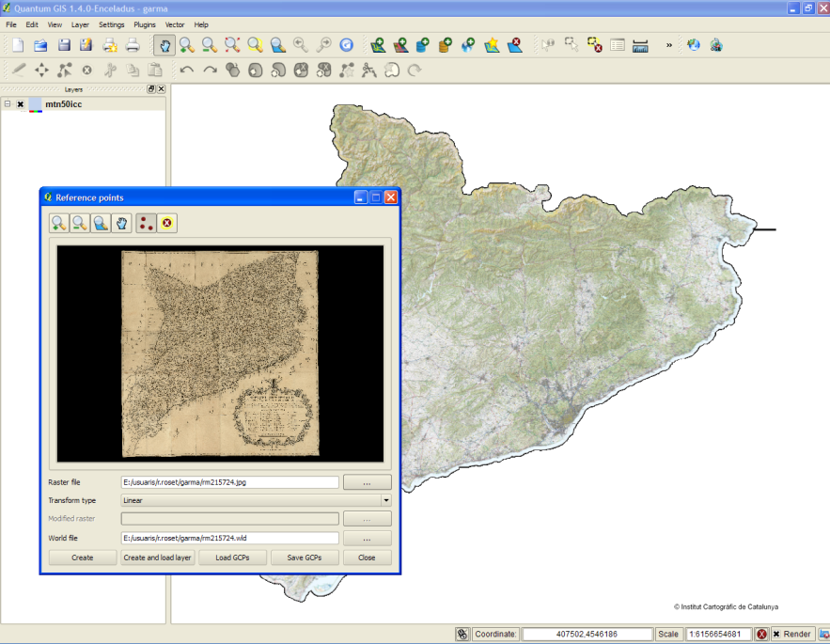Click the printer icon in the toolbar
The height and width of the screenshot is (644, 830).
(x=133, y=45)
